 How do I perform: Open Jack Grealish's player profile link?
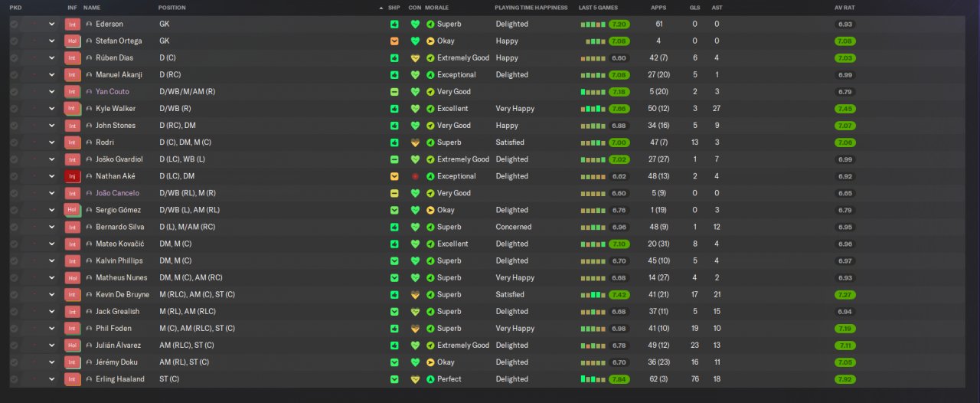click(x=117, y=312)
